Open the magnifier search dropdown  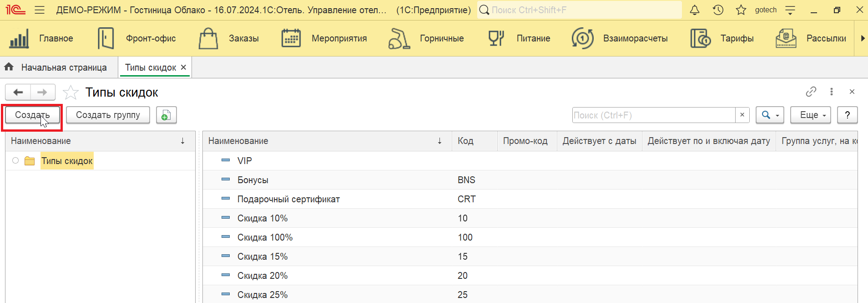point(770,115)
